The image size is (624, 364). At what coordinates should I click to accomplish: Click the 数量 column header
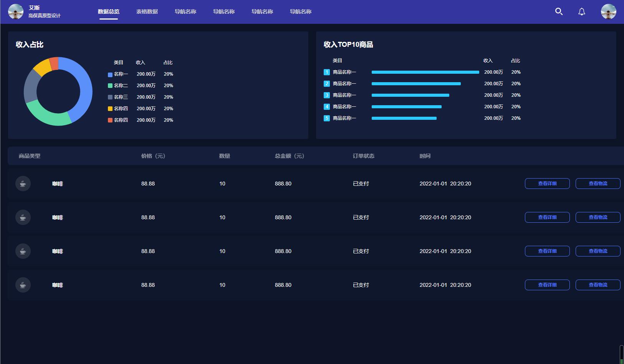[x=225, y=156]
